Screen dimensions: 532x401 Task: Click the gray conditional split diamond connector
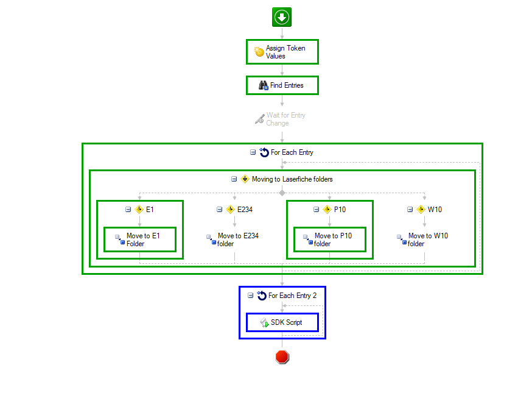[x=282, y=193]
